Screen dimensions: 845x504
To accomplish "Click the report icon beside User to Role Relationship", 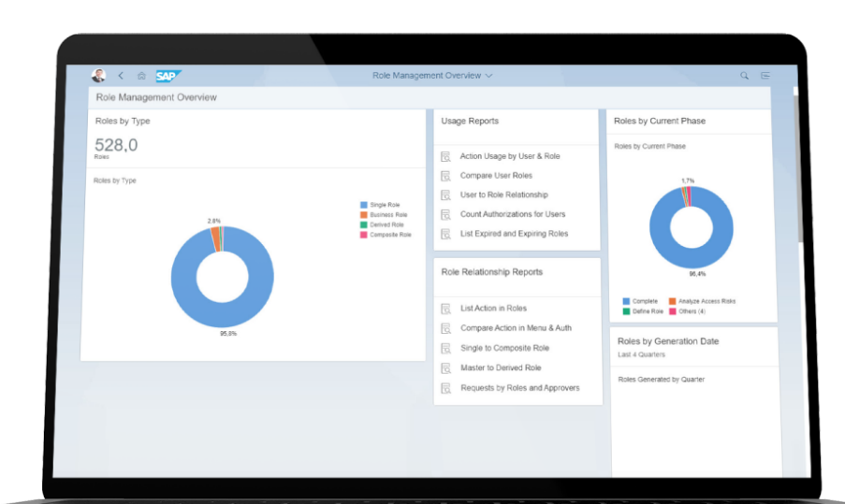I will click(445, 195).
